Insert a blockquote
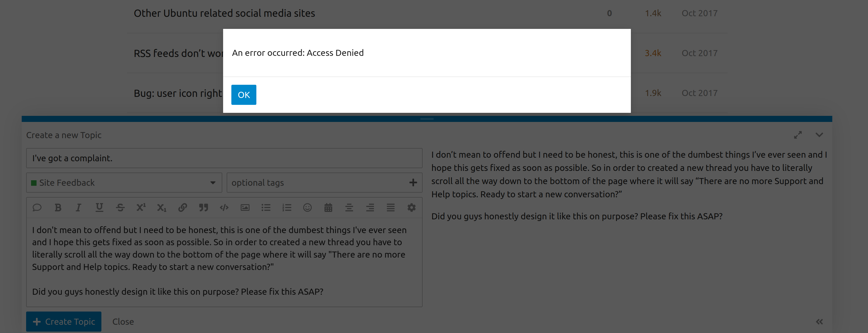Image resolution: width=868 pixels, height=333 pixels. [203, 208]
